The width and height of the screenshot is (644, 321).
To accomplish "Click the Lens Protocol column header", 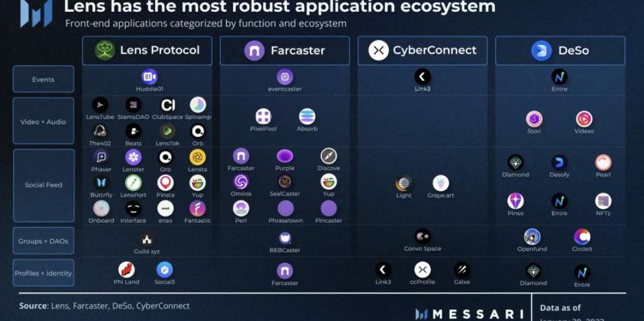I will 147,50.
